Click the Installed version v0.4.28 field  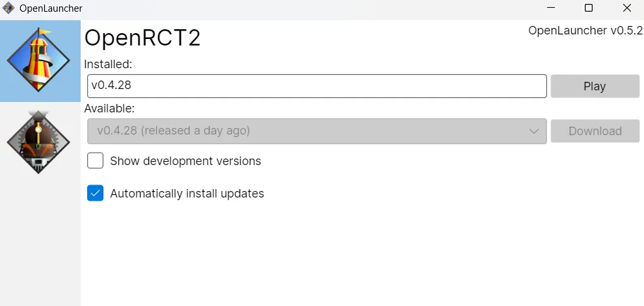(316, 86)
